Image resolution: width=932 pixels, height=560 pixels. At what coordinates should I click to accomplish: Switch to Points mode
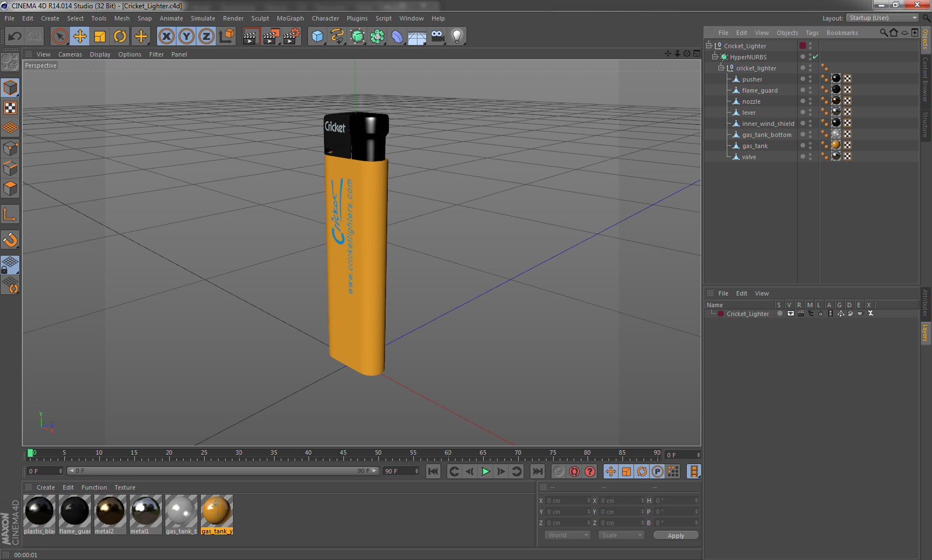tap(10, 149)
